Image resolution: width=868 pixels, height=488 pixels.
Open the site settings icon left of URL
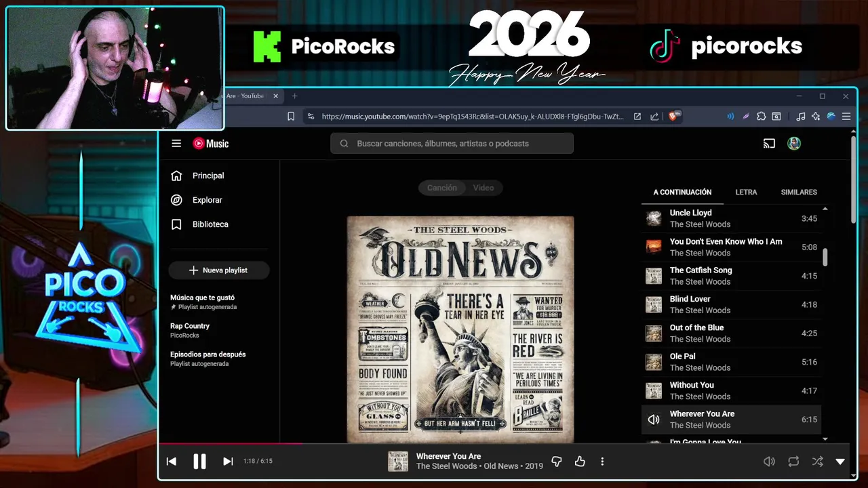click(x=311, y=117)
